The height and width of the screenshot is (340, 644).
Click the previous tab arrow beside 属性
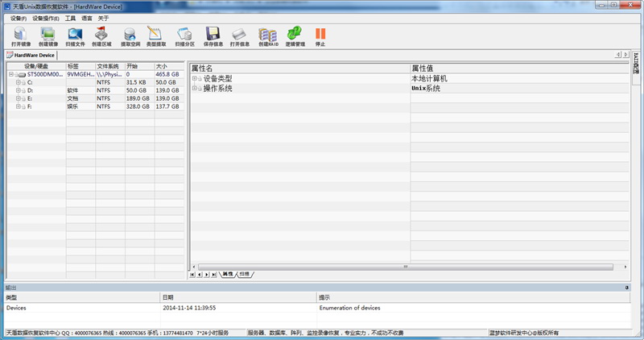coord(200,275)
